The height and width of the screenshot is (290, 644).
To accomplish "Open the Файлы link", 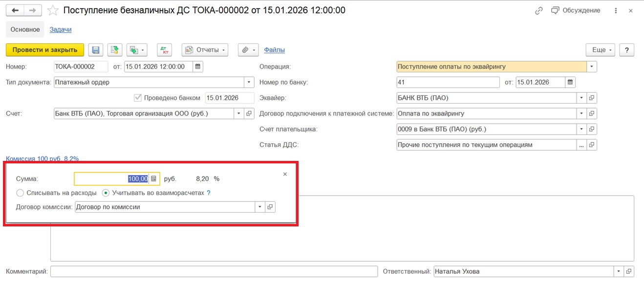I will [x=274, y=50].
